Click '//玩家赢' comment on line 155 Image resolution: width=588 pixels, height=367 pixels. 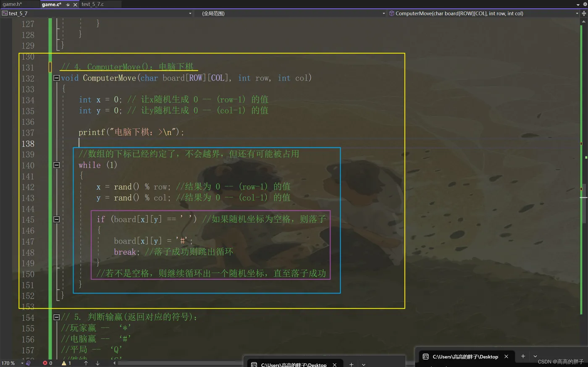96,328
